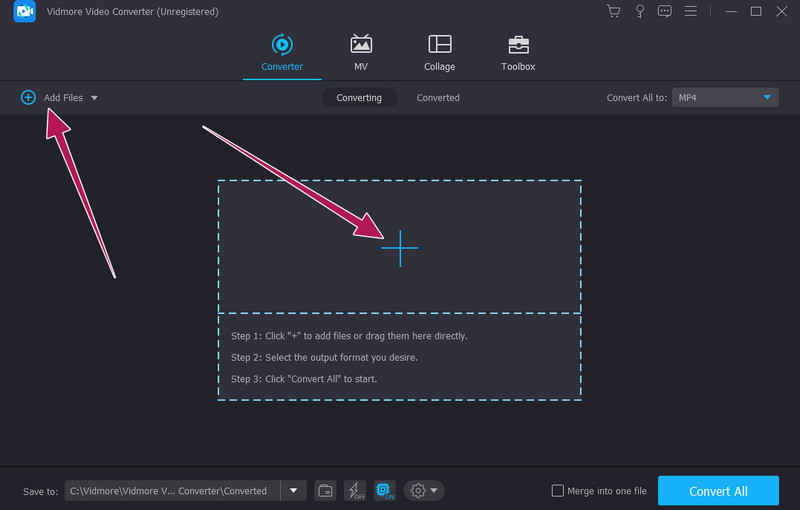Open the Convert All to MP4 dropdown
This screenshot has height=510, width=800.
point(725,98)
